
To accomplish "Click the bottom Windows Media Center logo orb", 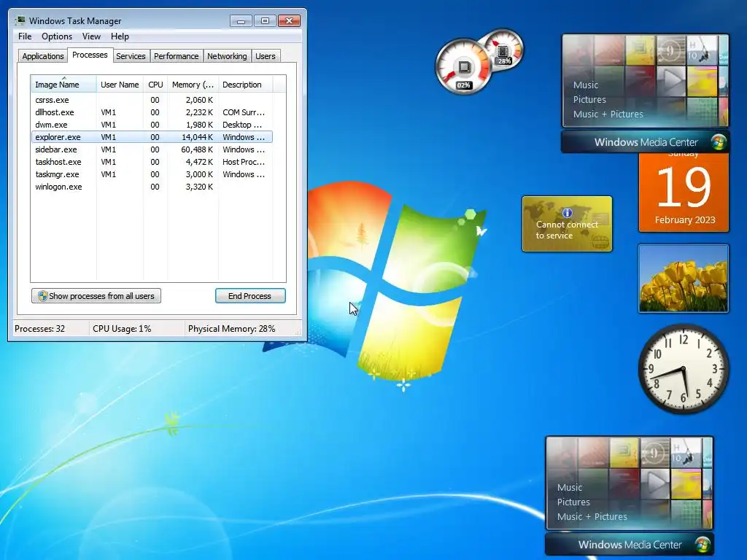I will (x=703, y=544).
